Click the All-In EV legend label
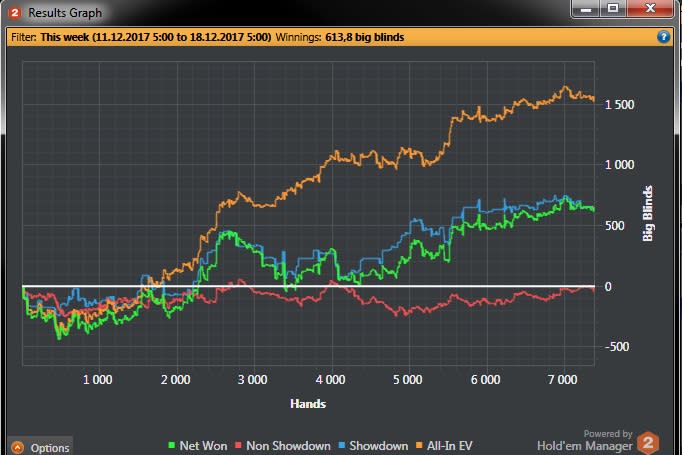 click(x=450, y=445)
